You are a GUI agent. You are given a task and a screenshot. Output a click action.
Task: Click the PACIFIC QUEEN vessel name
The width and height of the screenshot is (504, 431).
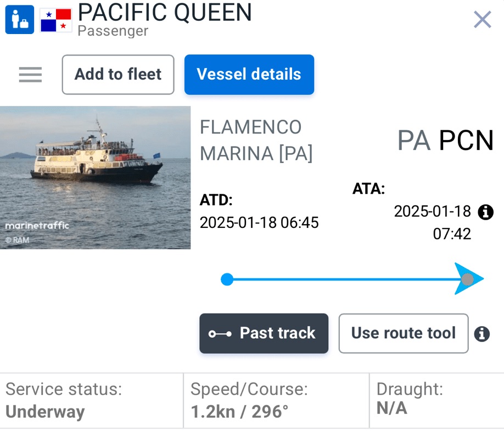click(165, 12)
